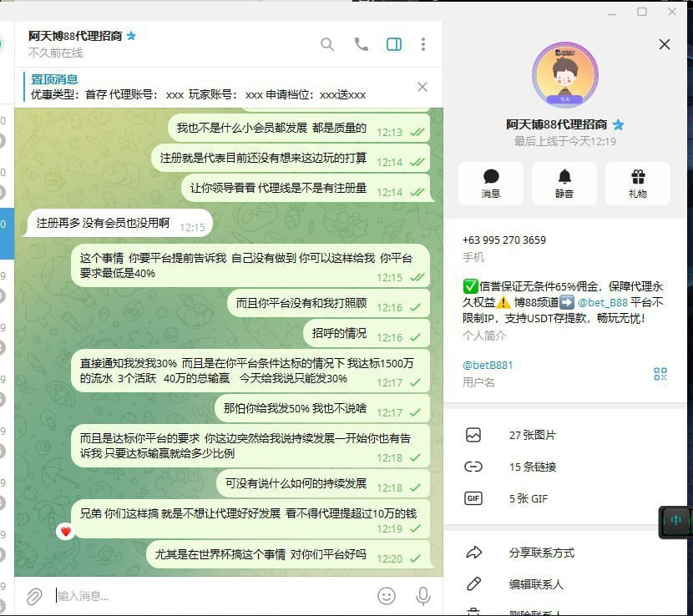Open the chat options three-dot menu
The image size is (693, 616).
[422, 44]
